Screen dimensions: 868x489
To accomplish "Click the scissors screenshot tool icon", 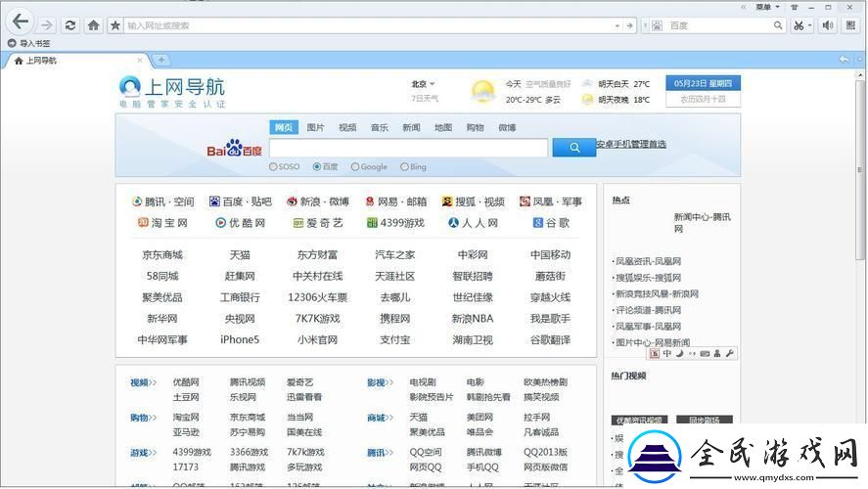I will 799,25.
